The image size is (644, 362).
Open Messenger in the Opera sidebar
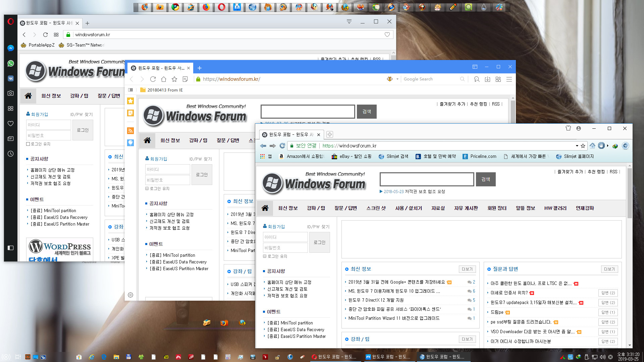click(11, 48)
